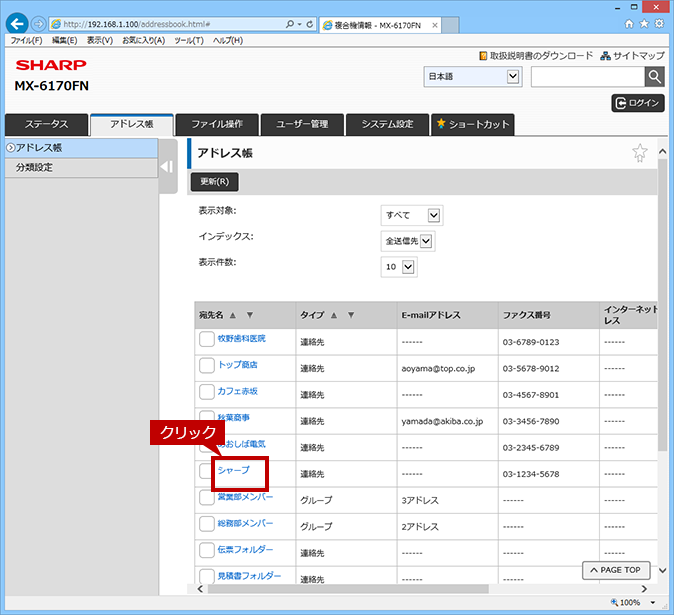Open the ファイル操作 tab
Viewport: 674px width, 615px height.
(217, 125)
